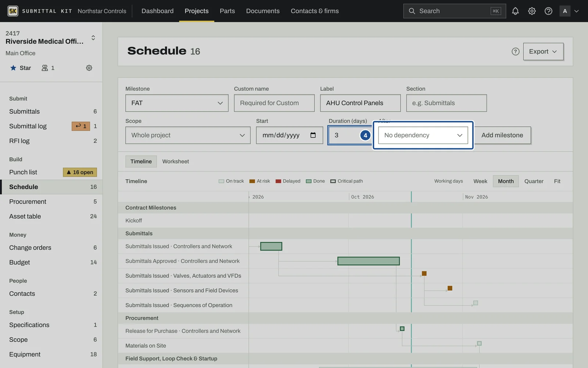This screenshot has width=588, height=368.
Task: Open Documents in top navigation
Action: coord(263,11)
